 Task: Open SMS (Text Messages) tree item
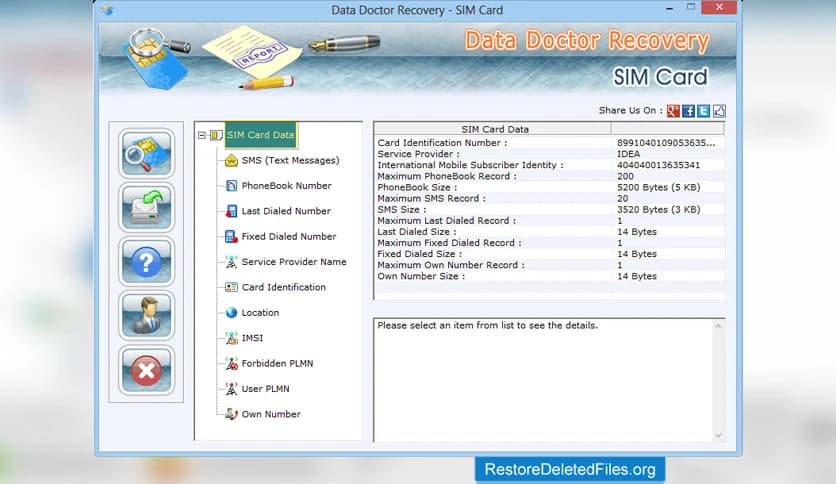click(x=290, y=160)
